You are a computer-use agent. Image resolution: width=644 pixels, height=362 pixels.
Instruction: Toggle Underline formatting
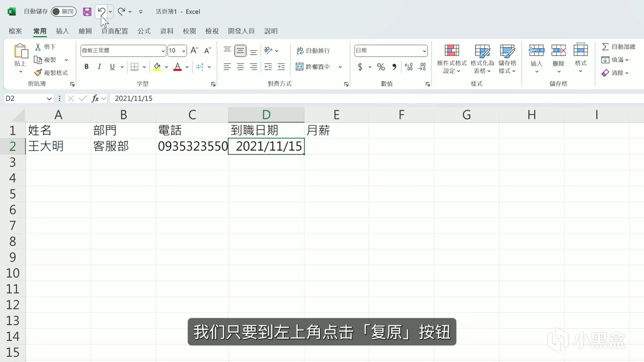112,67
